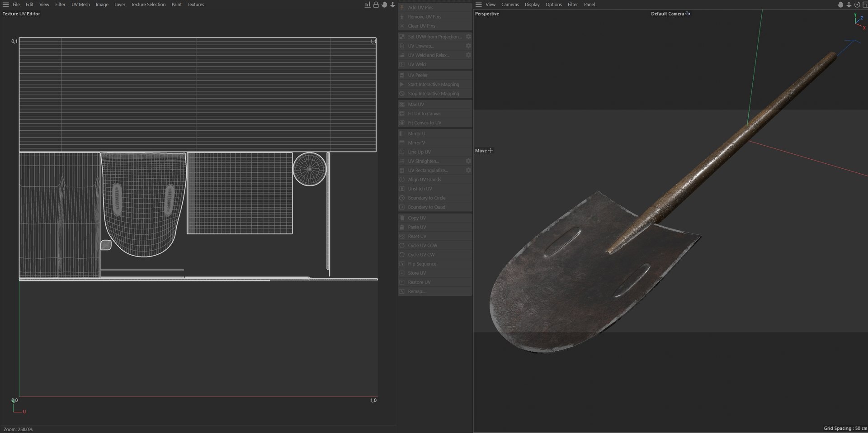Open the settings gear for Set UVW from Projection
This screenshot has width=868, height=433.
point(468,37)
